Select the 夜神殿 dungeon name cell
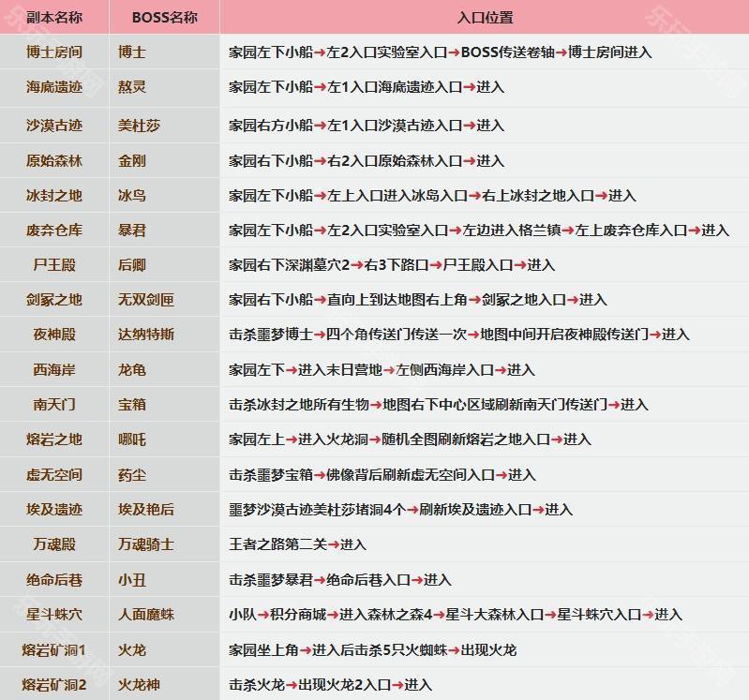 tap(54, 335)
